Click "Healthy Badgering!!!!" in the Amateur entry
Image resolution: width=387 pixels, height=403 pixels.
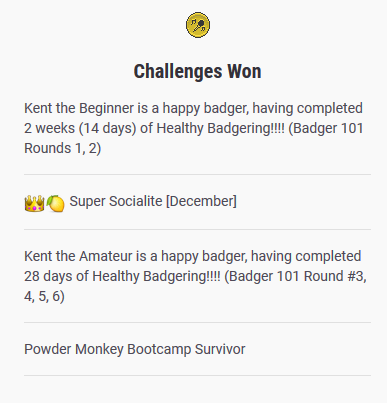point(156,276)
